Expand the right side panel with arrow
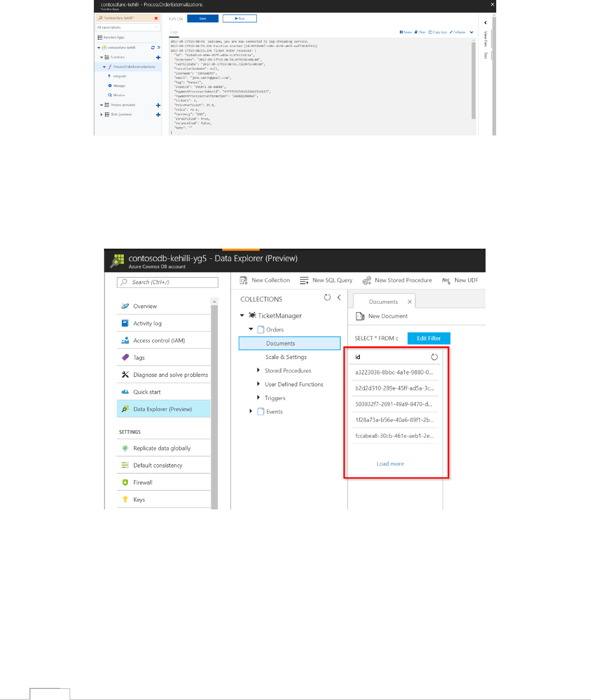This screenshot has height=700, width=591. click(x=486, y=23)
